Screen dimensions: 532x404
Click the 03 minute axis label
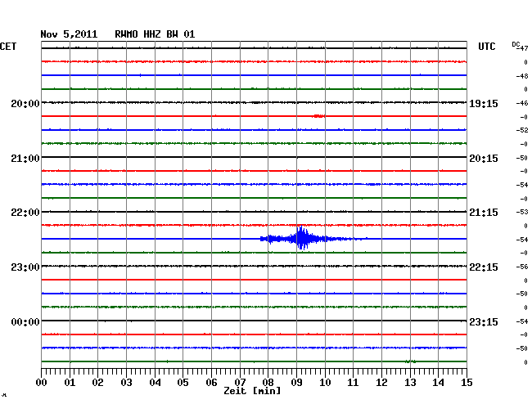pyautogui.click(x=126, y=382)
